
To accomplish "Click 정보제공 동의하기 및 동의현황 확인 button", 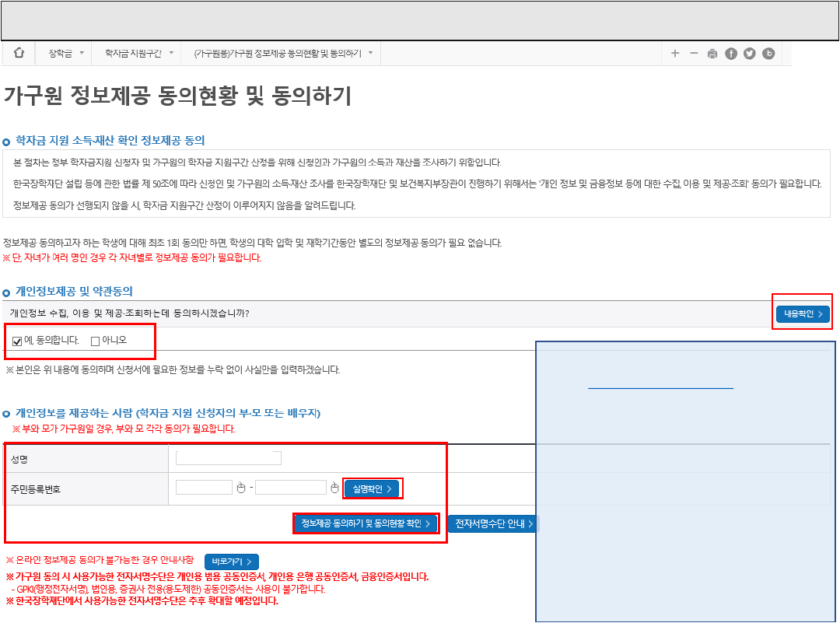I will point(366,523).
